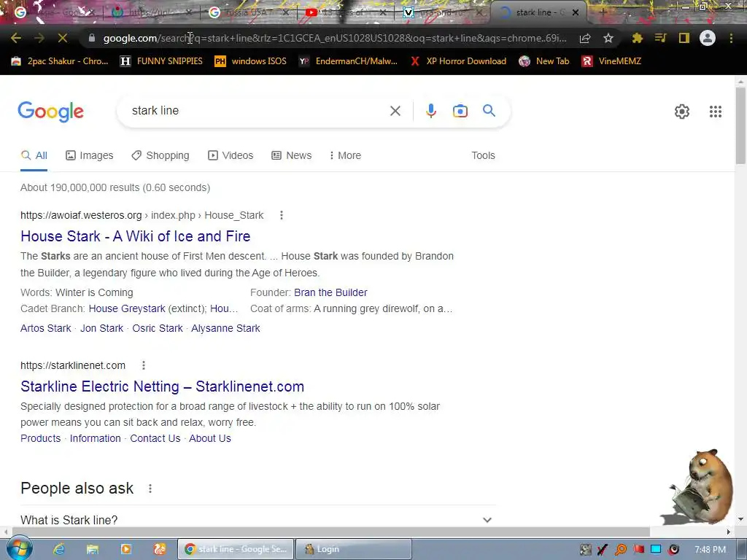Open options for the starklinenet.com result
This screenshot has height=560, width=747.
click(x=144, y=365)
